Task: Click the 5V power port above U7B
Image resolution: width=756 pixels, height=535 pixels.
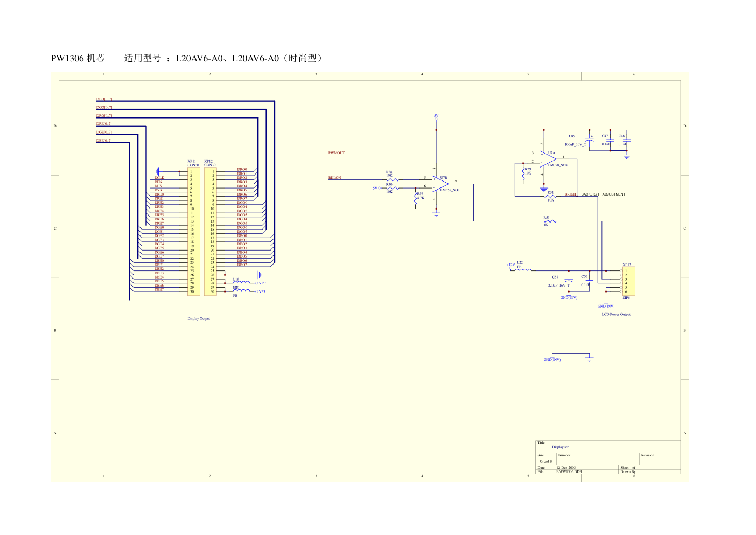Action: click(436, 116)
